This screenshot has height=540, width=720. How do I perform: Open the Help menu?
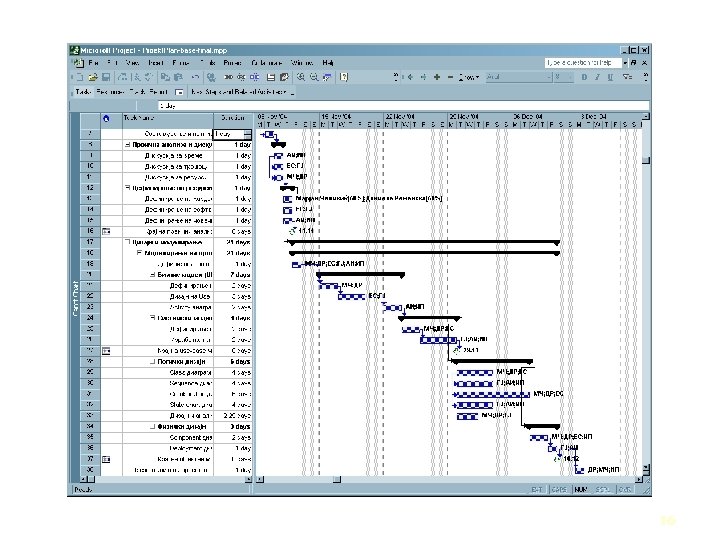[x=327, y=62]
